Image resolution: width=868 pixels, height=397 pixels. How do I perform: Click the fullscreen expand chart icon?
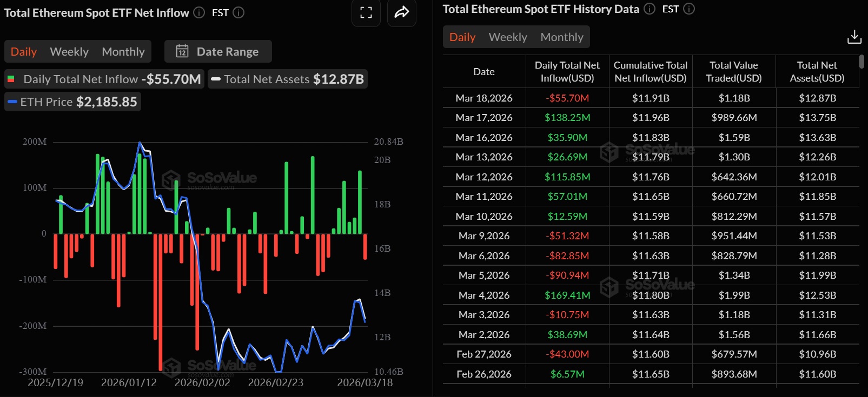[x=366, y=12]
